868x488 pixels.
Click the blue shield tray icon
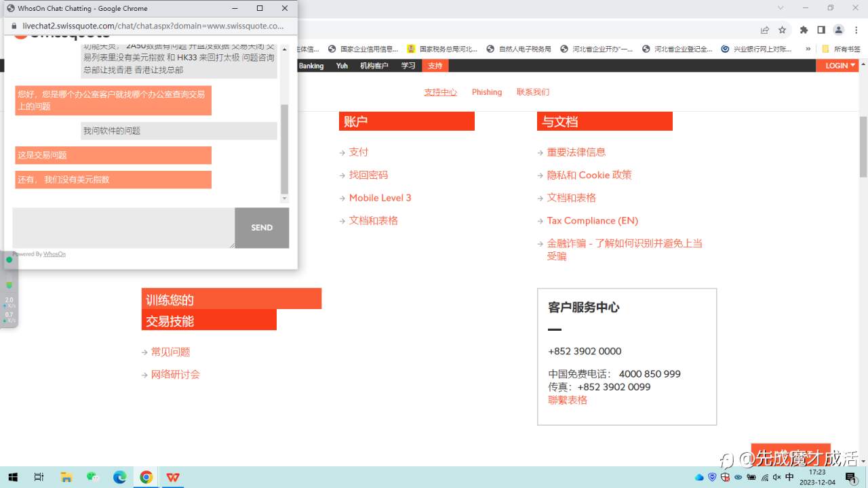point(712,477)
